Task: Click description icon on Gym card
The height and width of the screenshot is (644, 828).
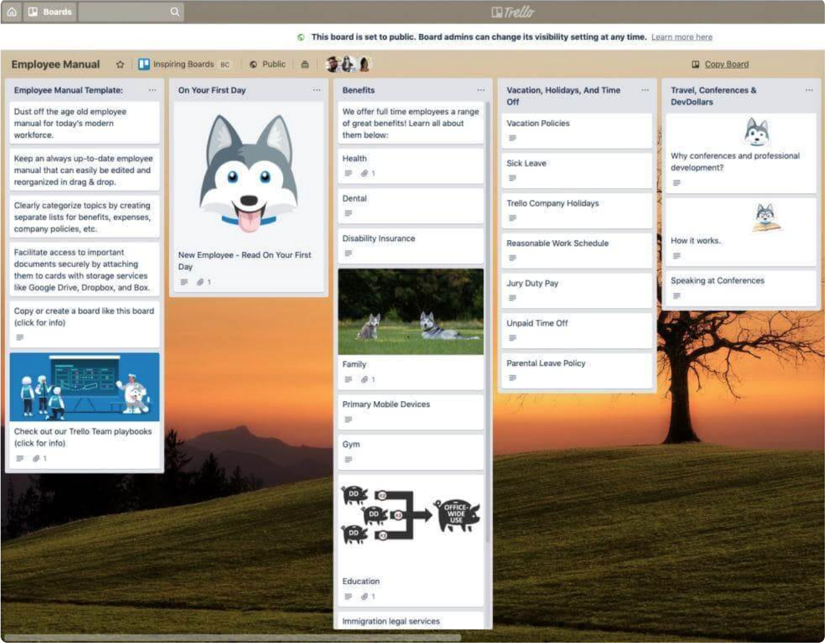Action: [349, 459]
